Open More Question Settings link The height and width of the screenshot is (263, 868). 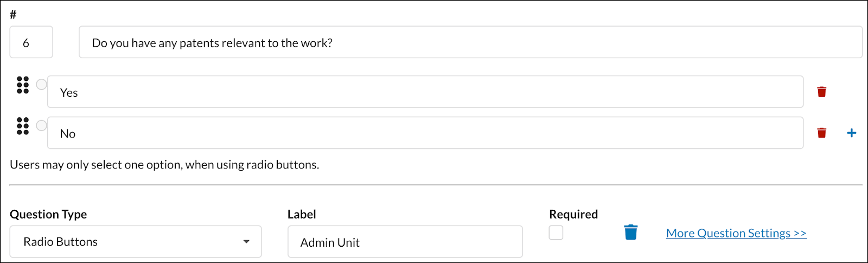pyautogui.click(x=736, y=233)
